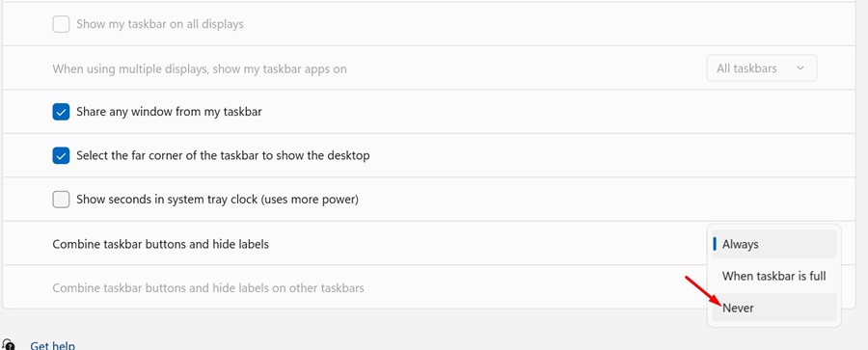The height and width of the screenshot is (350, 868).
Task: Open the All taskbars dropdown
Action: coord(762,68)
